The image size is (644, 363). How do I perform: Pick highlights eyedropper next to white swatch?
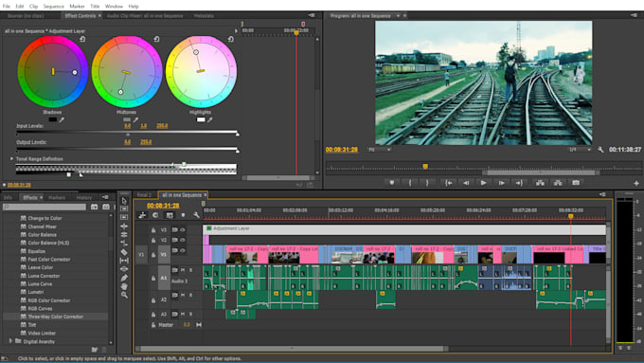tap(210, 119)
